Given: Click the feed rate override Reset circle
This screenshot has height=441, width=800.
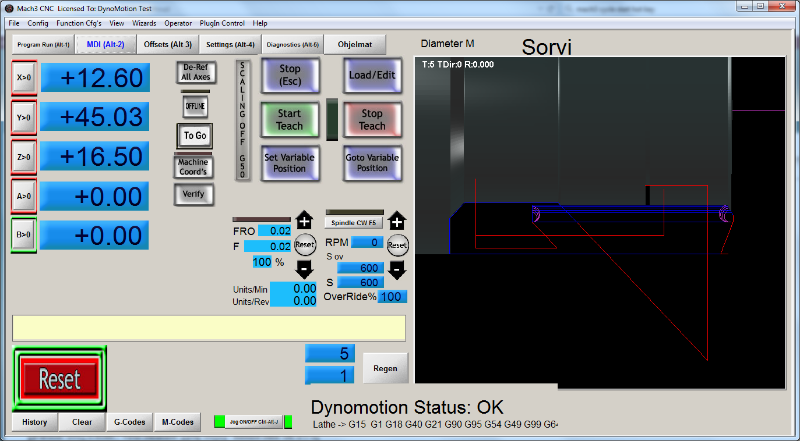Looking at the screenshot, I should (304, 244).
